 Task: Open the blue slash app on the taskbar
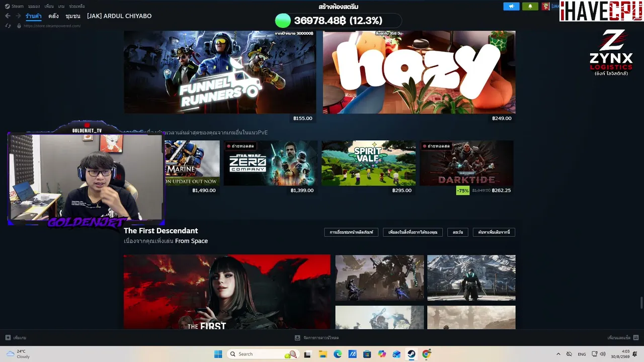352,354
